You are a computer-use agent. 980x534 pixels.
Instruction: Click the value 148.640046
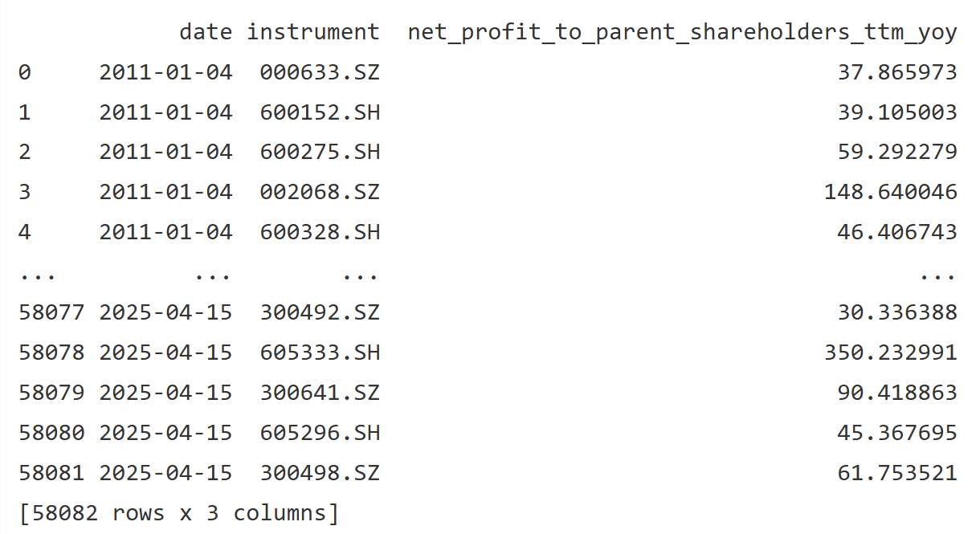pyautogui.click(x=890, y=193)
